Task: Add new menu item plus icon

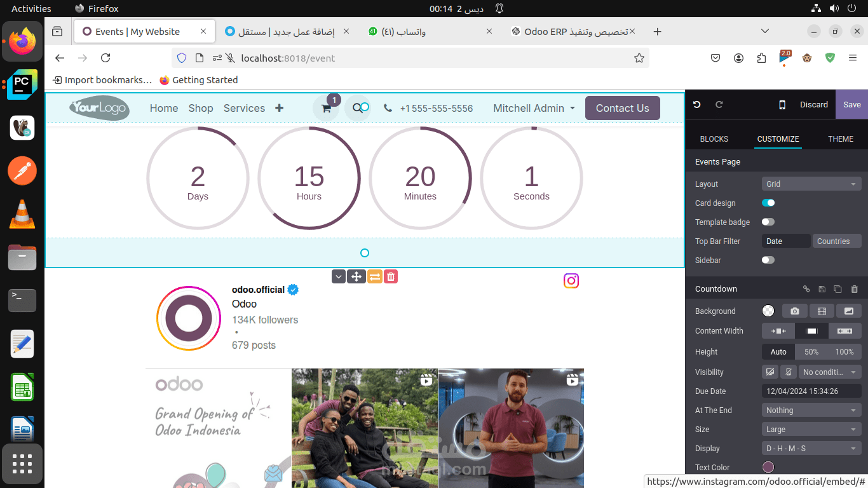Action: click(x=279, y=108)
